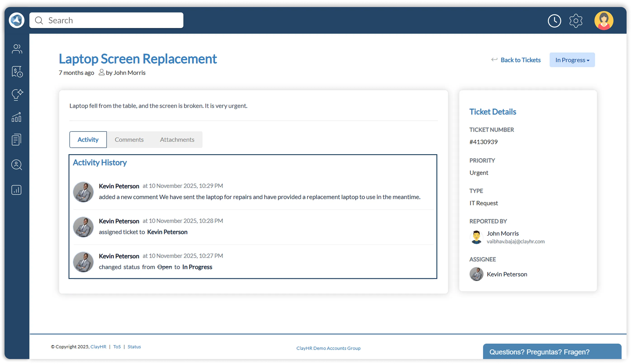
Task: Switch to the Comments tab
Action: point(129,139)
